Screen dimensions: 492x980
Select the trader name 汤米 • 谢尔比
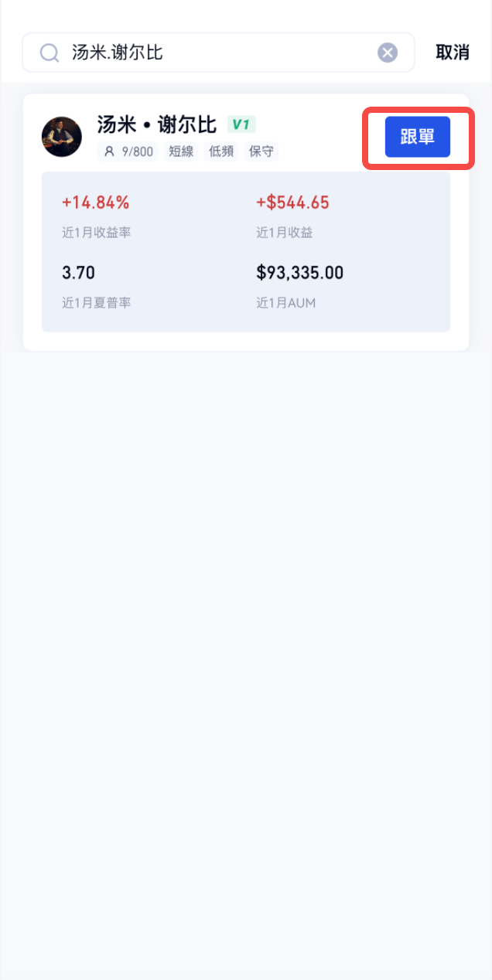pos(157,124)
